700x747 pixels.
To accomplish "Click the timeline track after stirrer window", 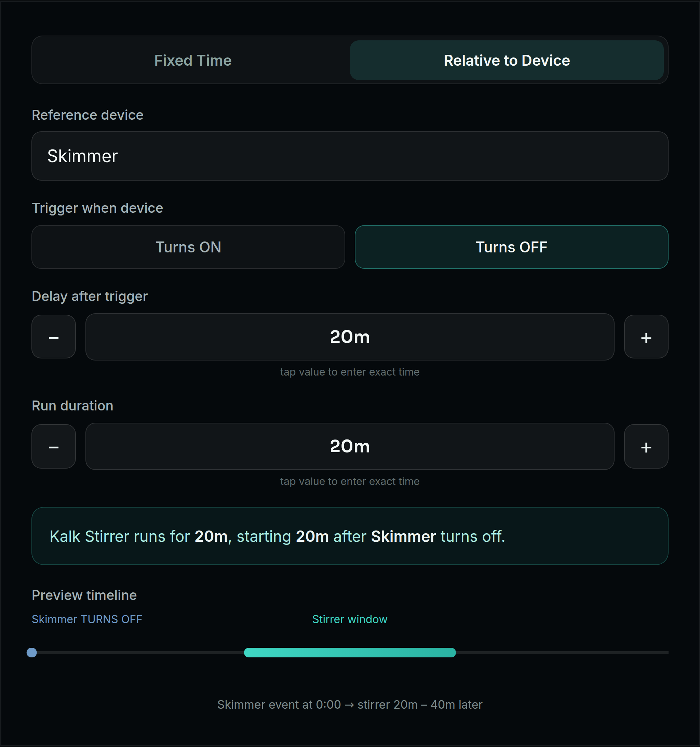I will 562,653.
